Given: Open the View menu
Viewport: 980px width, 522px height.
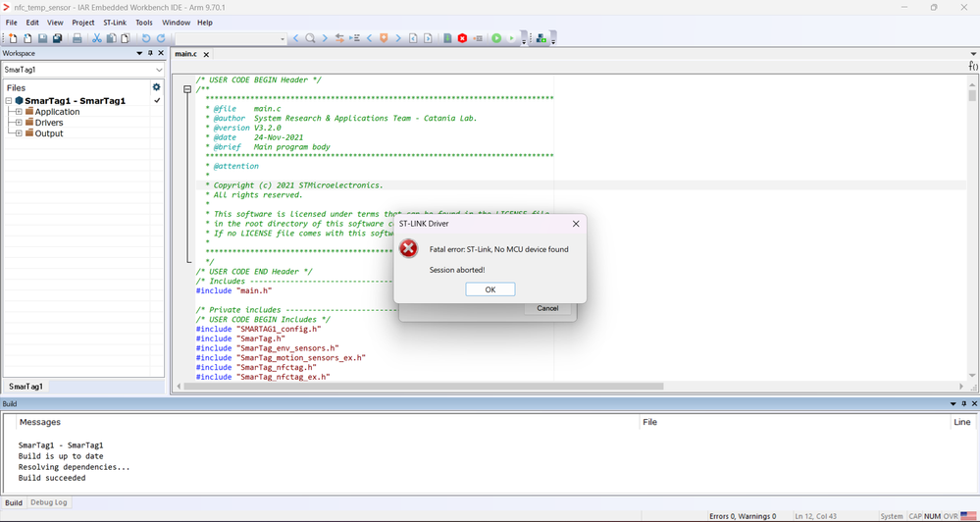Looking at the screenshot, I should click(55, 23).
